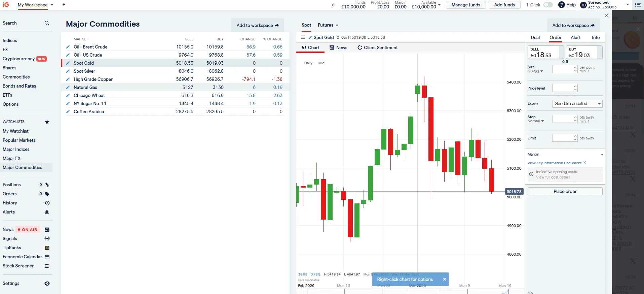Click the Place order button
Image resolution: width=644 pixels, height=294 pixels.
coord(565,191)
